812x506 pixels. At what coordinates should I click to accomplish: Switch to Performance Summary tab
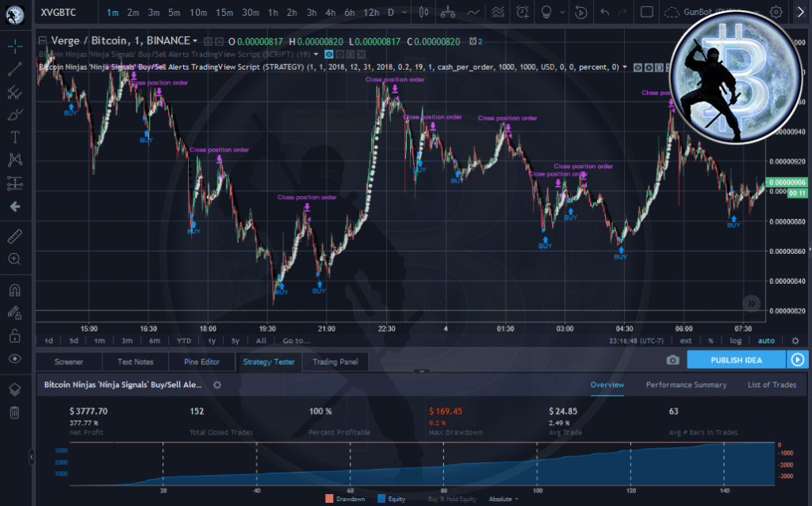pyautogui.click(x=686, y=385)
